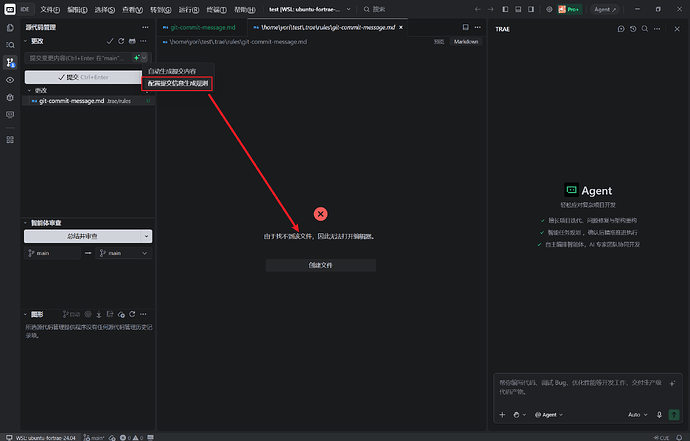Open the Debug view in activity bar
Viewport: 690px width, 441px height.
10,97
